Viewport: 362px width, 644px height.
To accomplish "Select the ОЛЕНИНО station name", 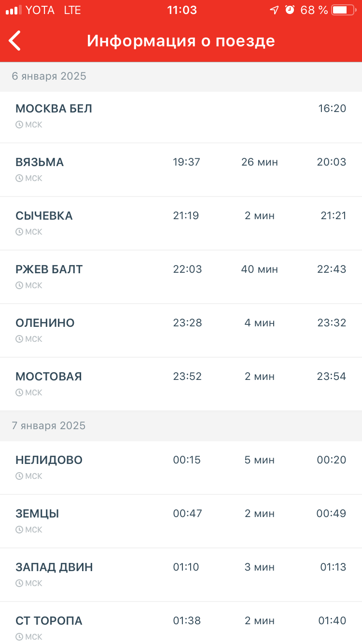I will pyautogui.click(x=45, y=323).
